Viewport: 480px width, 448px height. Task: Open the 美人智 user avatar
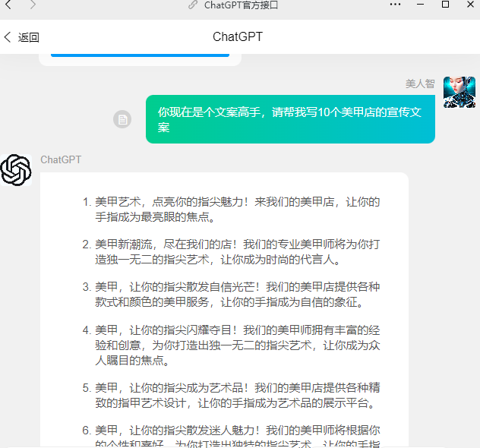click(x=459, y=92)
